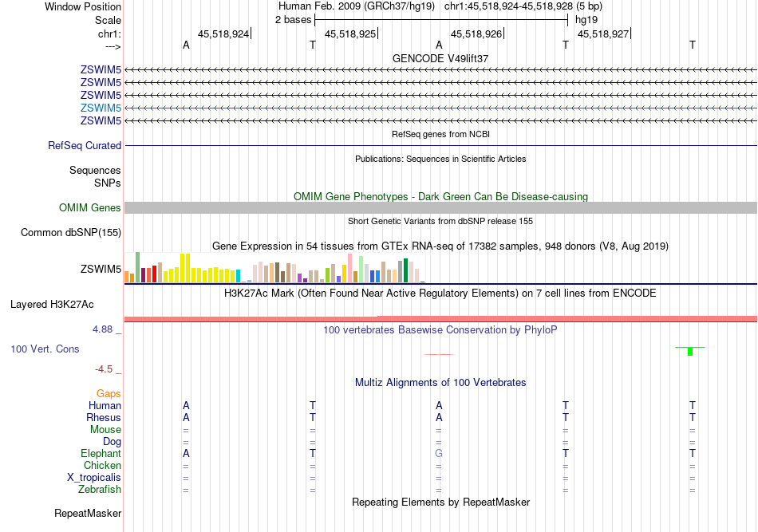
Task: Click the Scale label
Action: click(x=108, y=20)
